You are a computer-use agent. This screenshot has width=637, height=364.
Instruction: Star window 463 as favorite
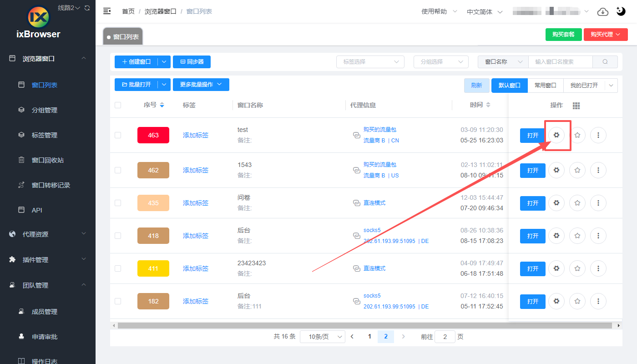point(577,135)
